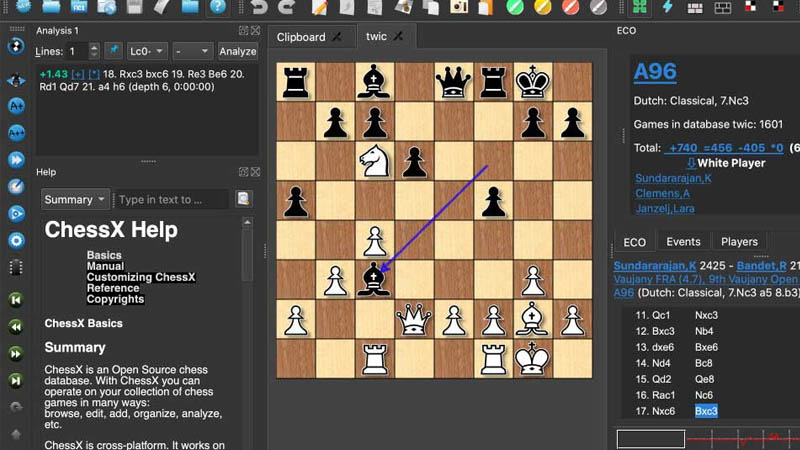Select the move 16. Rac1 in the notation
Viewport: 800px width, 450px height.
(x=655, y=395)
